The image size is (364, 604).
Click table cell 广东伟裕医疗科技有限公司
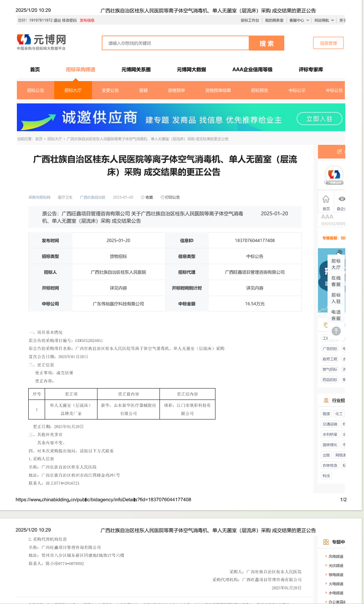118,304
